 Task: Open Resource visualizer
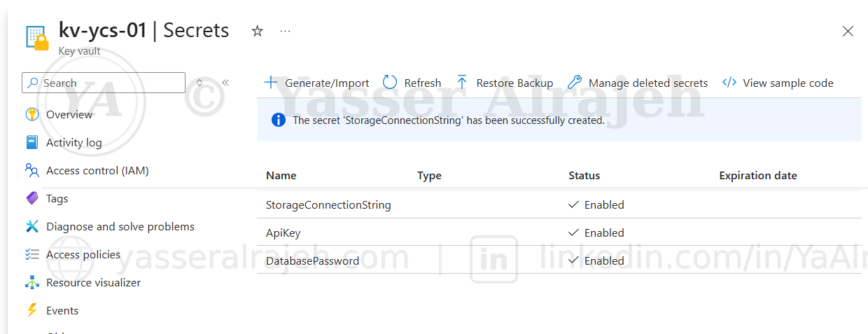tap(94, 282)
